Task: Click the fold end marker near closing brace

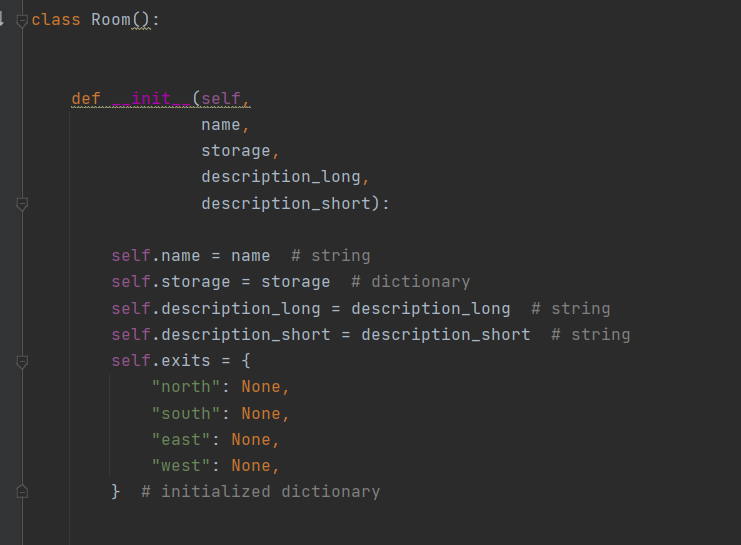Action: [22, 492]
